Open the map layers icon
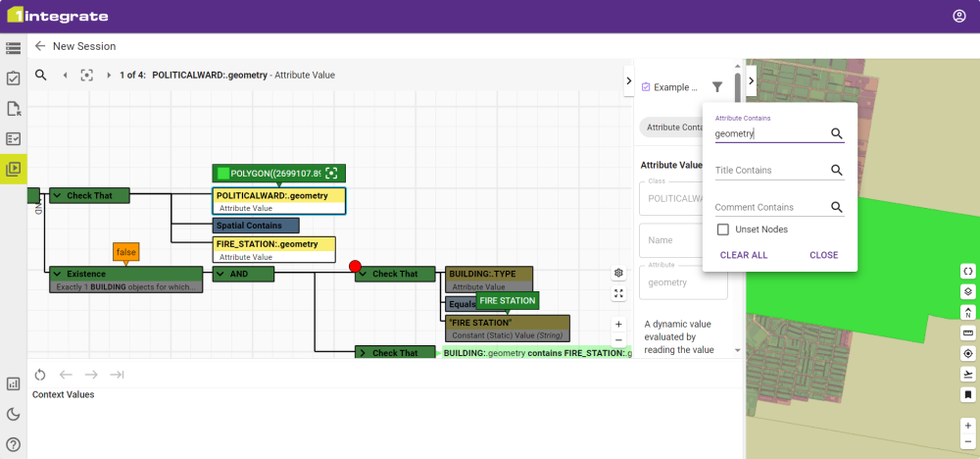 (x=968, y=291)
